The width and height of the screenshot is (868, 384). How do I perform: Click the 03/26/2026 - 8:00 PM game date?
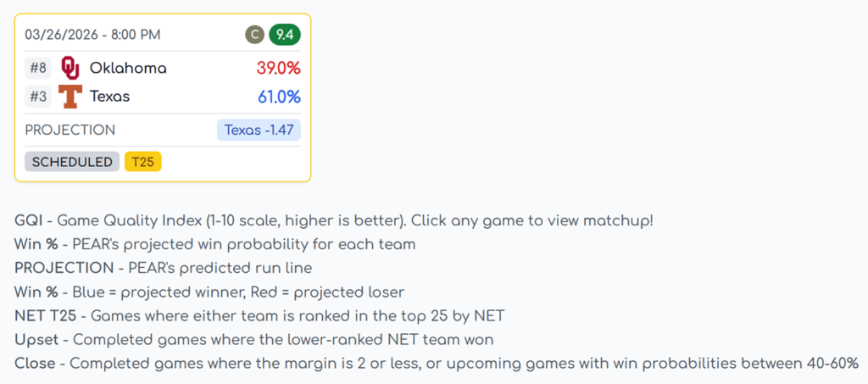(x=92, y=35)
